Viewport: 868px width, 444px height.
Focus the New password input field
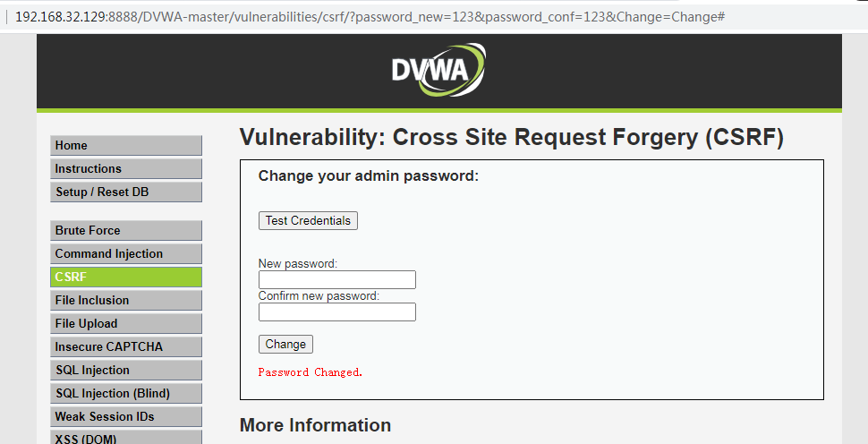[337, 279]
